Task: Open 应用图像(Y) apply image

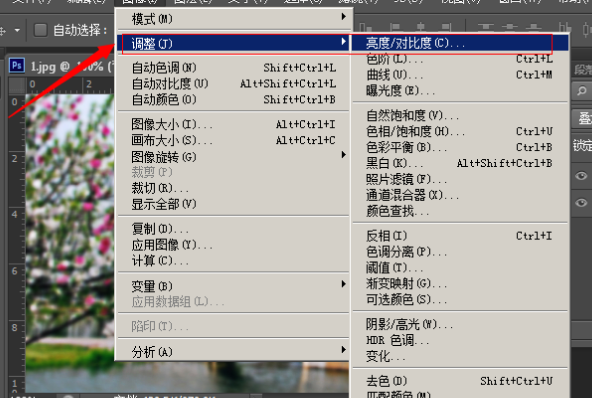Action: pos(234,245)
